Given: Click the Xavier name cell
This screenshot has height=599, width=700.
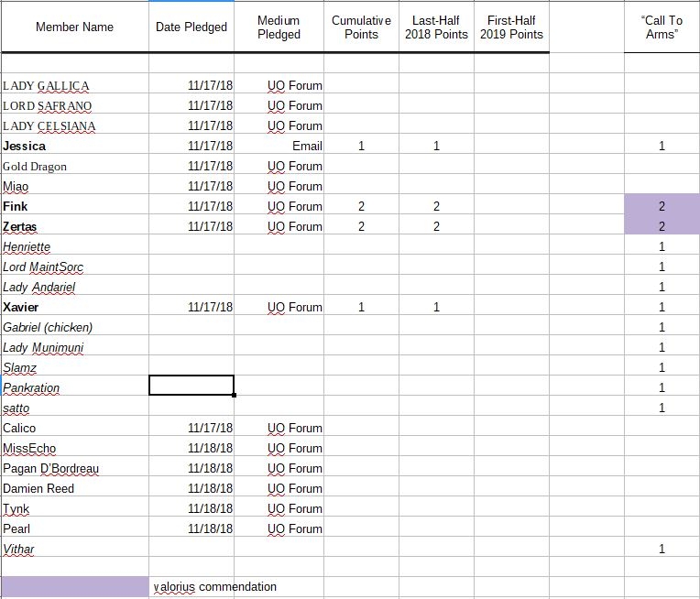Looking at the screenshot, I should 74,305.
